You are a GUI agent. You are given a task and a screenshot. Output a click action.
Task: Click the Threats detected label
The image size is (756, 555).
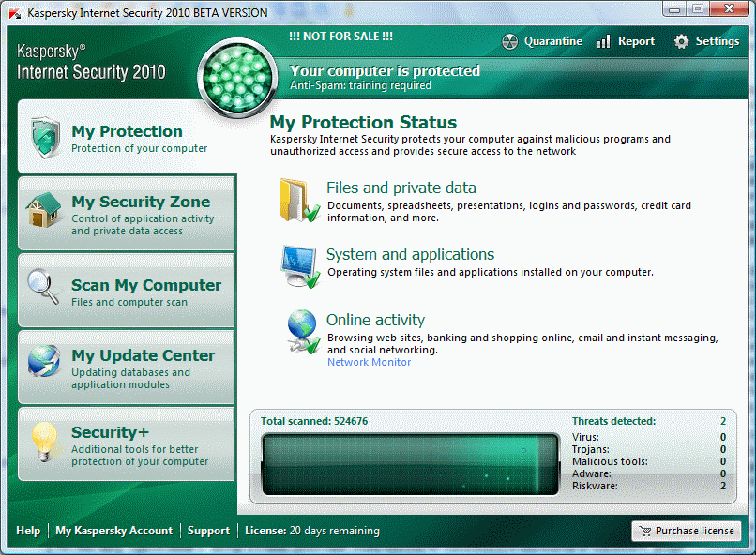tap(613, 421)
